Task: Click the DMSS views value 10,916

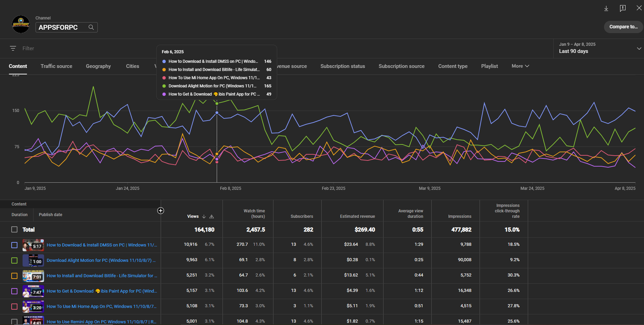Action: point(190,244)
